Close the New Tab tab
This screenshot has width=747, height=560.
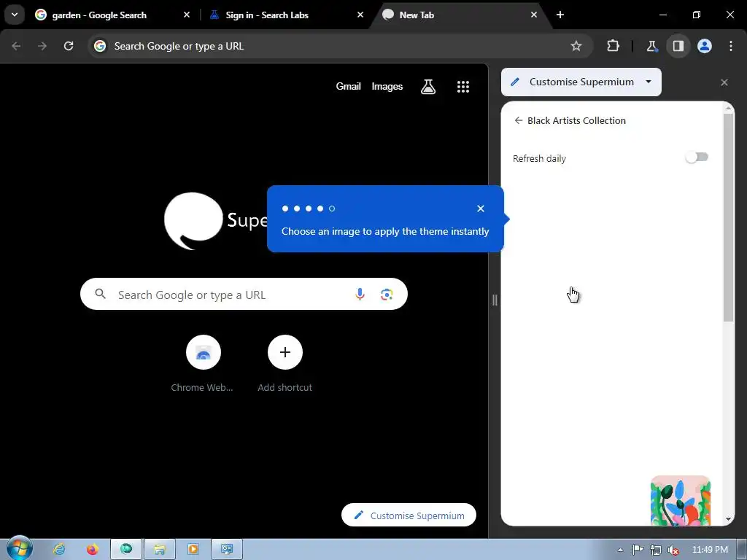534,15
